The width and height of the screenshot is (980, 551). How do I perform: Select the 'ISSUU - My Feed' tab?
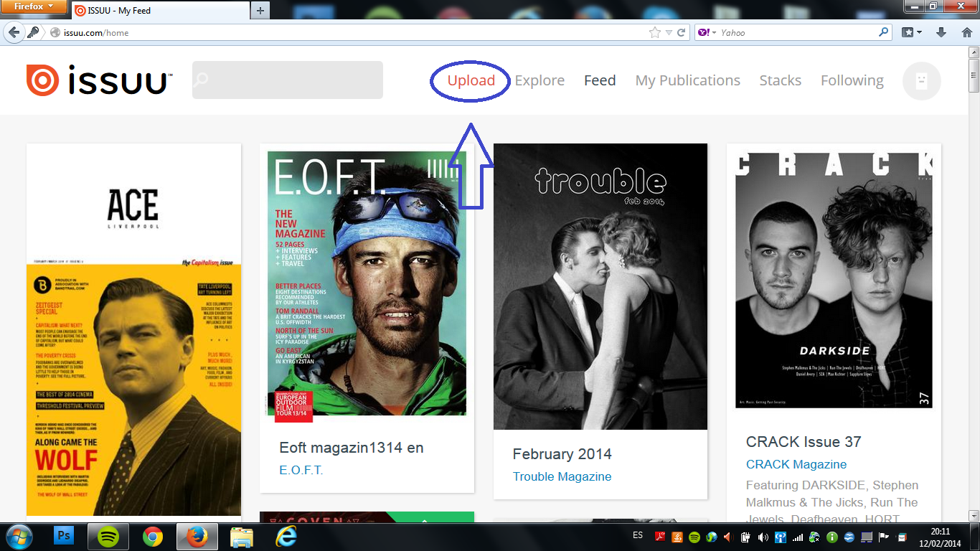160,11
